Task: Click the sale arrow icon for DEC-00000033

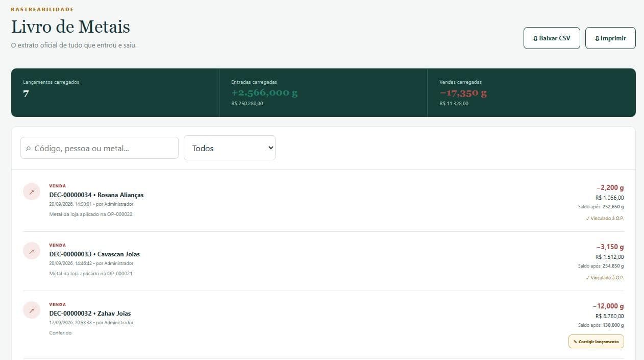Action: 32,251
